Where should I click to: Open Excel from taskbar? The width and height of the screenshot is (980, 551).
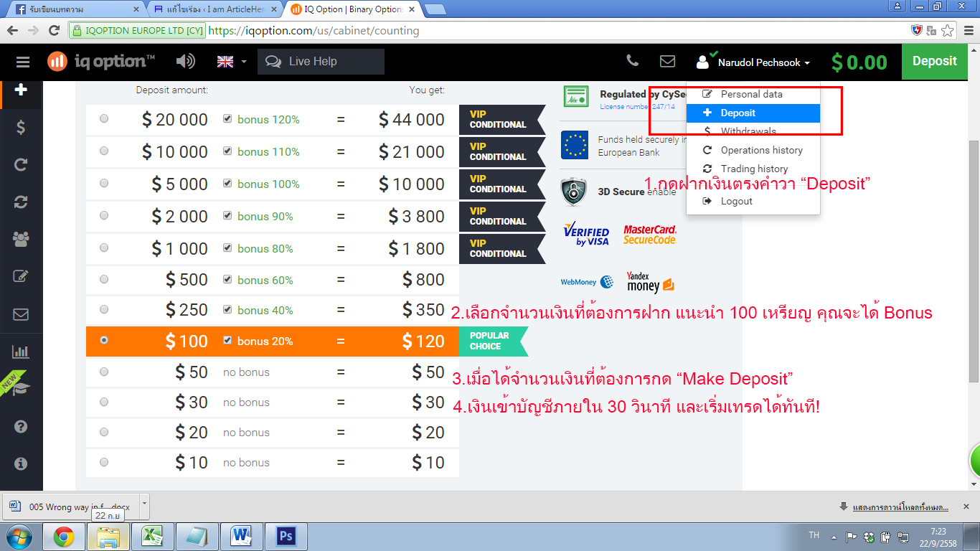coord(153,537)
